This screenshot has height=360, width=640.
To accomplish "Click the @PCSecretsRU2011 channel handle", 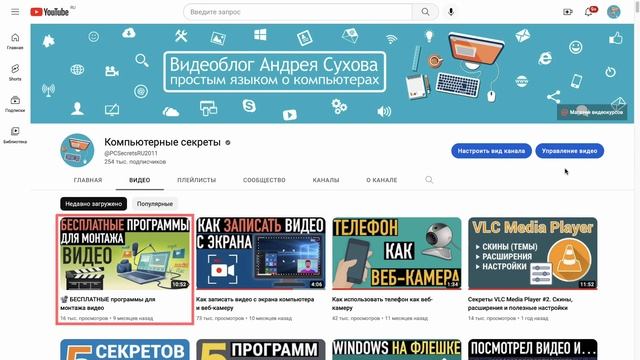I will 131,153.
